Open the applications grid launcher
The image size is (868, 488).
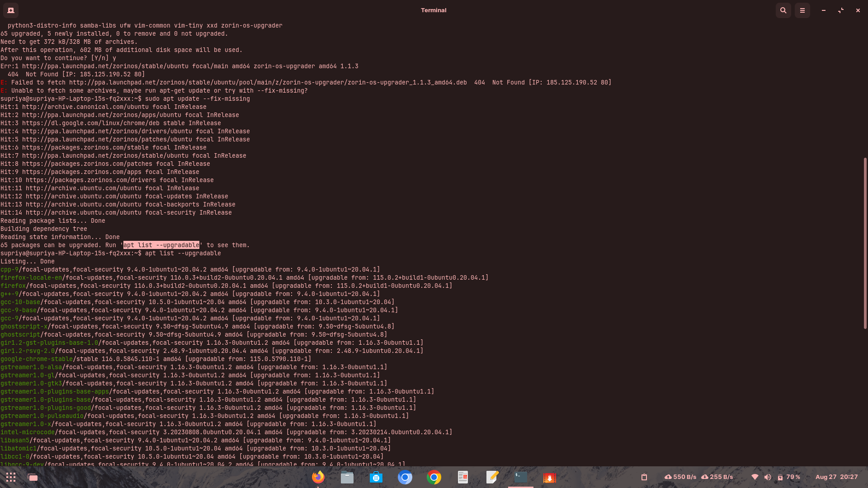pos(11,477)
